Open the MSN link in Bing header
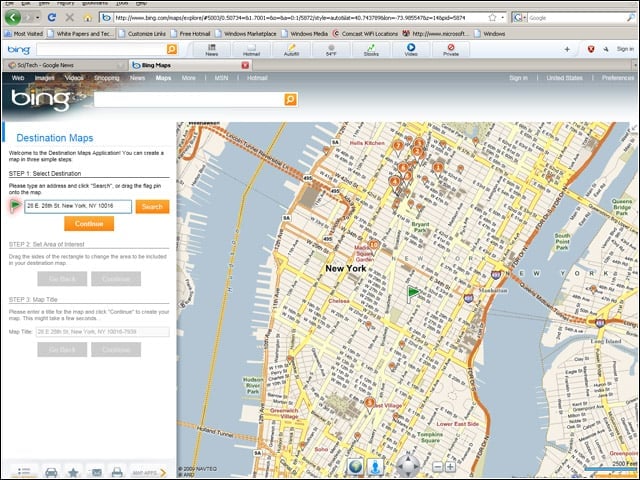 pyautogui.click(x=221, y=78)
